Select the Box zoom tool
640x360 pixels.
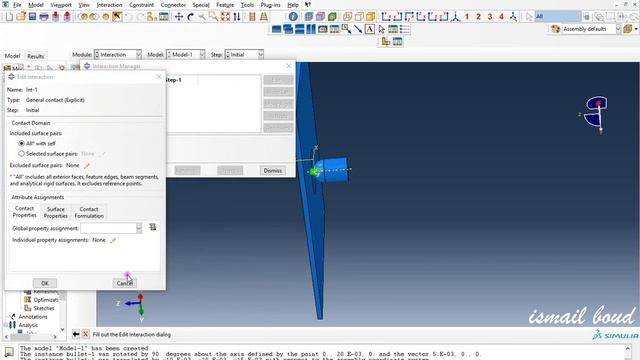point(213,17)
